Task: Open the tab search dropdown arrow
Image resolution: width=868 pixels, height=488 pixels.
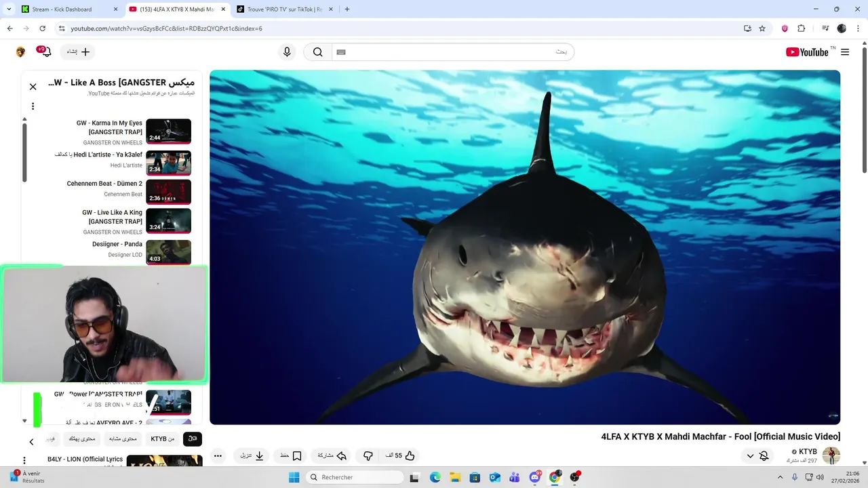Action: click(x=8, y=9)
